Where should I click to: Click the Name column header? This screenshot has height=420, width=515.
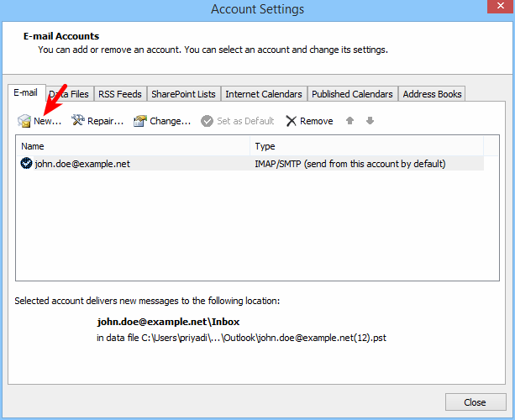coord(133,146)
